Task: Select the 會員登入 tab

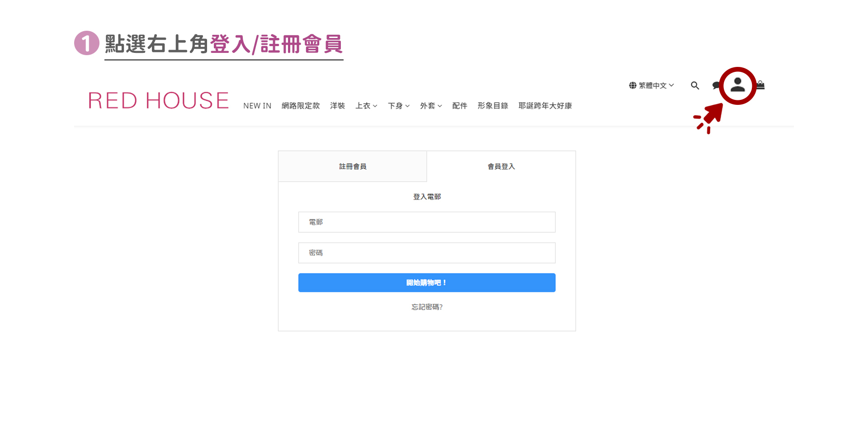Action: (x=501, y=166)
